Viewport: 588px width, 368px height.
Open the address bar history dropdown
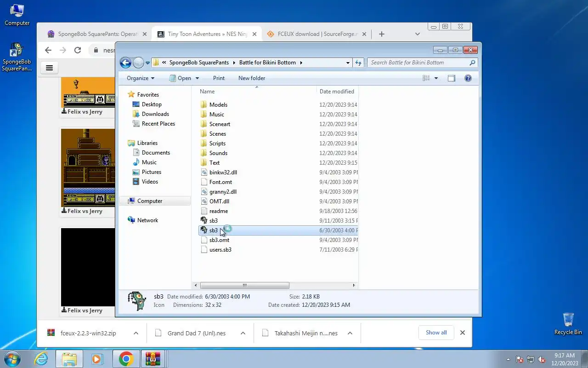click(348, 63)
